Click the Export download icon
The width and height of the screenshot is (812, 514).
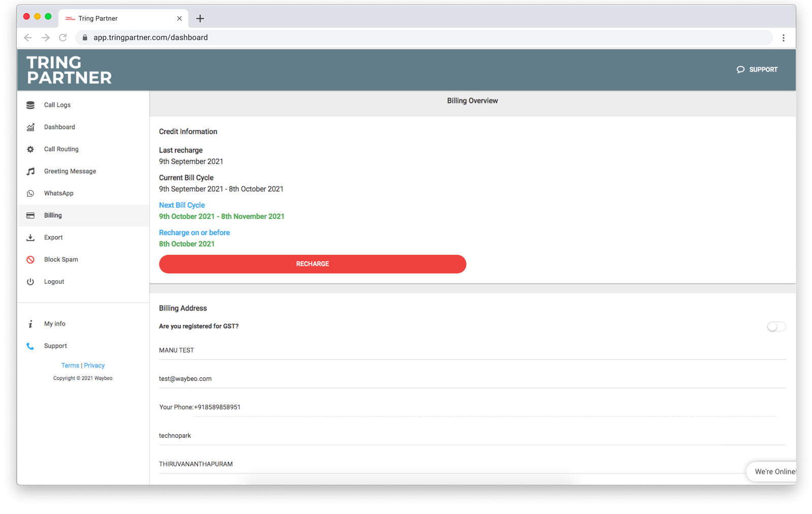click(x=30, y=237)
